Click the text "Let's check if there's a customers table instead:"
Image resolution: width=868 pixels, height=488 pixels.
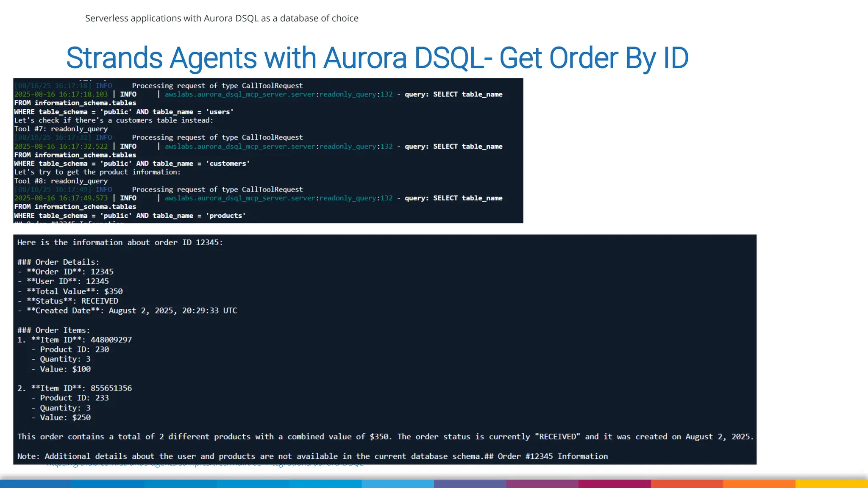tap(114, 120)
